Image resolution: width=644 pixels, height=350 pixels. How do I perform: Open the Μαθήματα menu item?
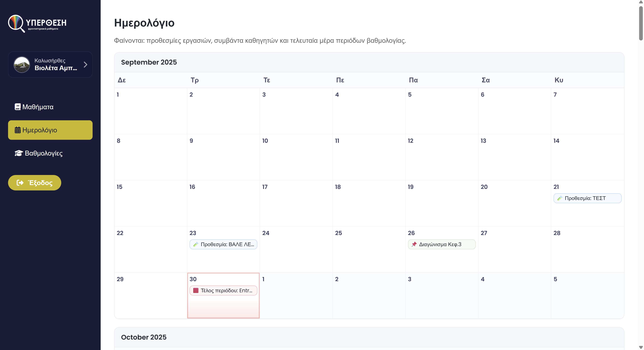38,107
